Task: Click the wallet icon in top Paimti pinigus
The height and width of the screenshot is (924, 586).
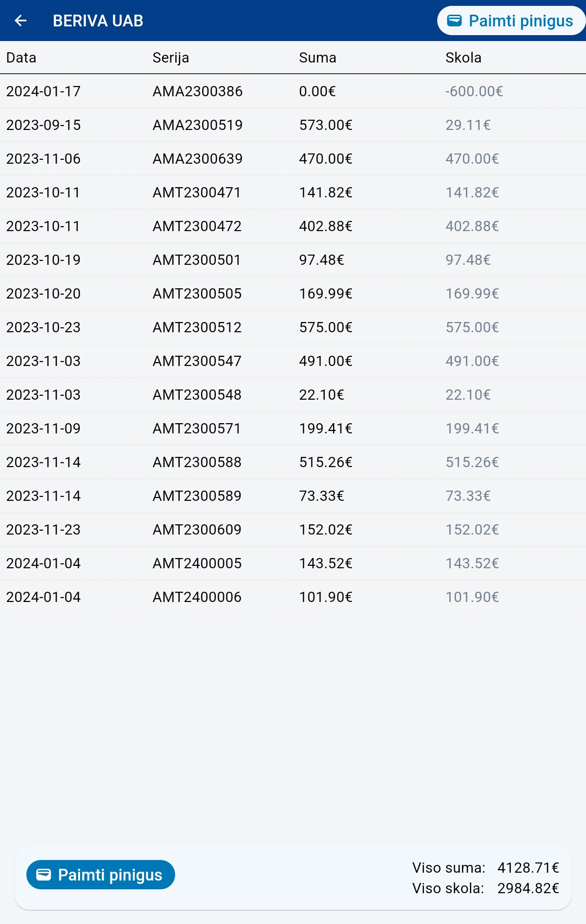Action: click(x=454, y=21)
